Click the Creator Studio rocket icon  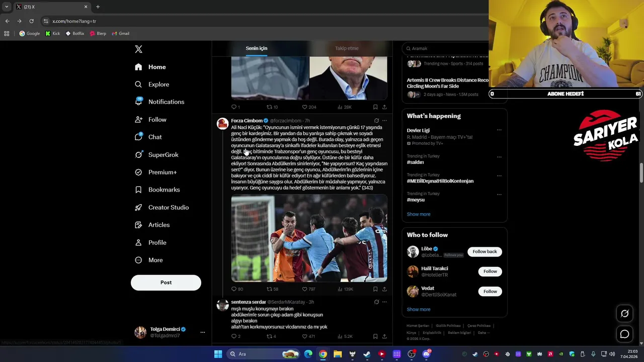138,207
